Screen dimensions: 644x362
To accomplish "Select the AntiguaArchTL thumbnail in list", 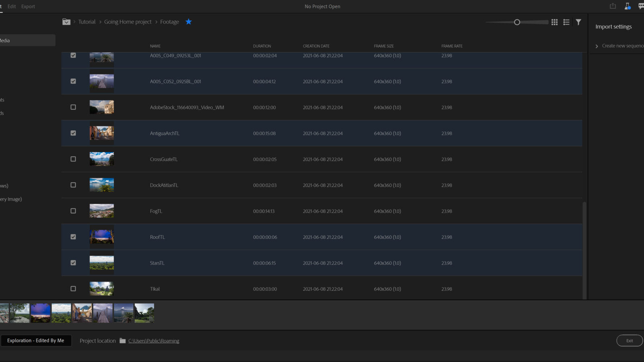I will click(101, 133).
